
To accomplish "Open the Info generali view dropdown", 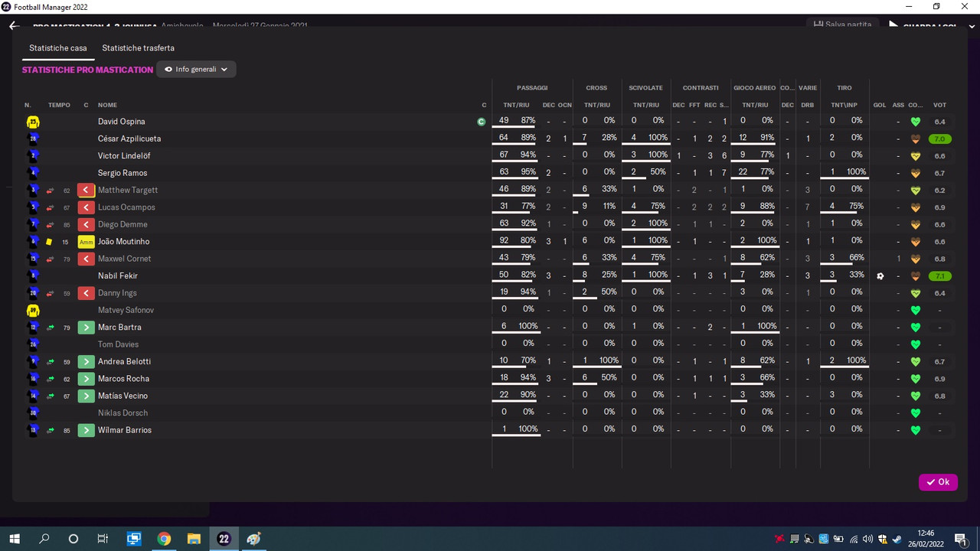I will pos(196,70).
